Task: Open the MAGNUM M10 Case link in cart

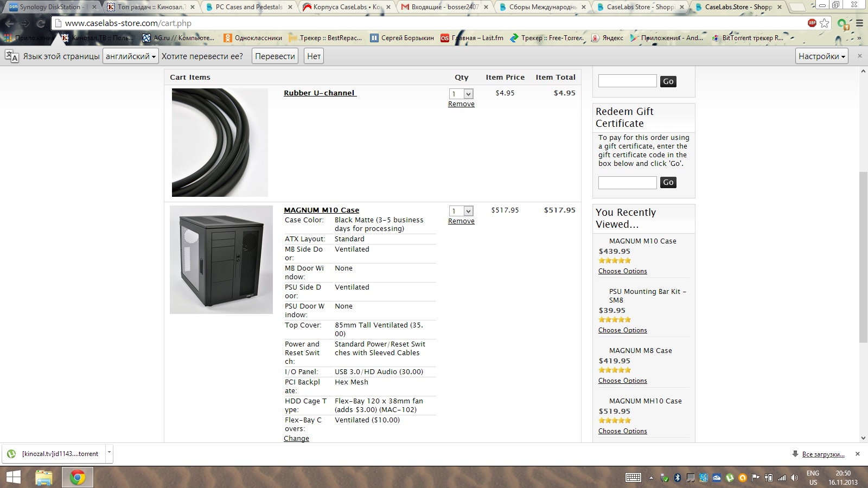Action: click(321, 210)
